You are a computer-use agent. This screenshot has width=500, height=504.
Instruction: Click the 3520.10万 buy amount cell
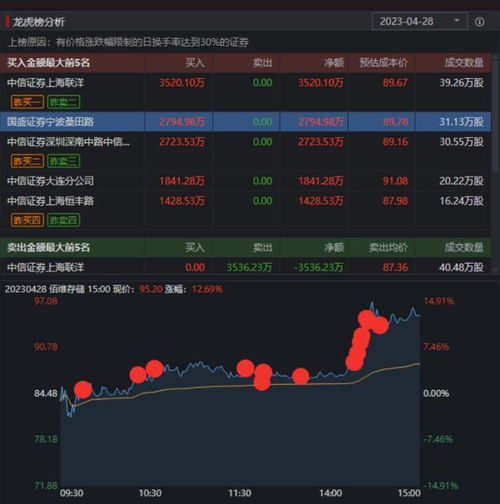[182, 83]
